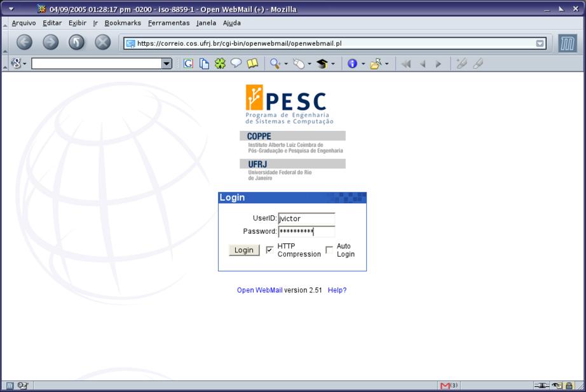Expand the search box dropdown arrow
This screenshot has width=586, height=392.
[x=167, y=64]
